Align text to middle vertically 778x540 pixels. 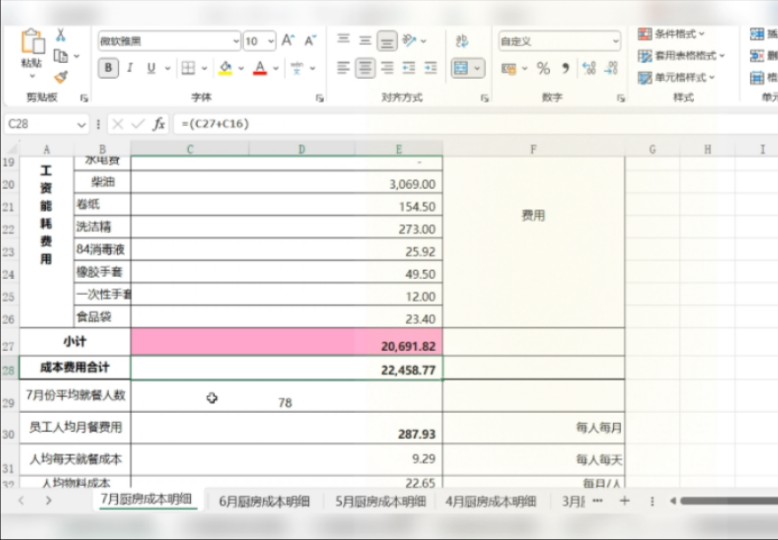coord(365,40)
